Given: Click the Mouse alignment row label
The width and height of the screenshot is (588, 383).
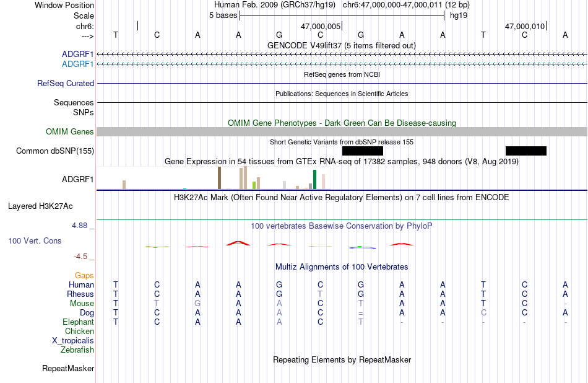Looking at the screenshot, I should coord(82,304).
